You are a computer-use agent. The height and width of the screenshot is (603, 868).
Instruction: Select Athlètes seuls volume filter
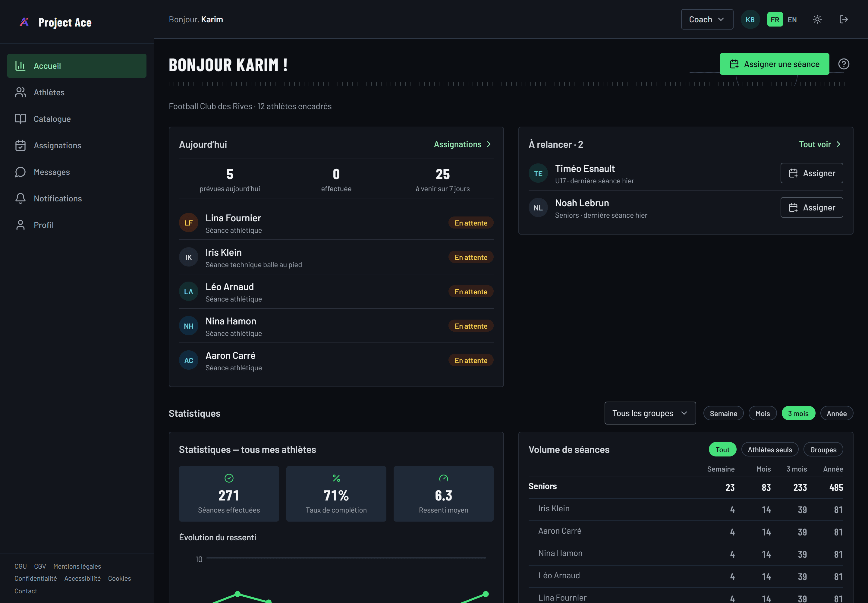click(x=769, y=450)
